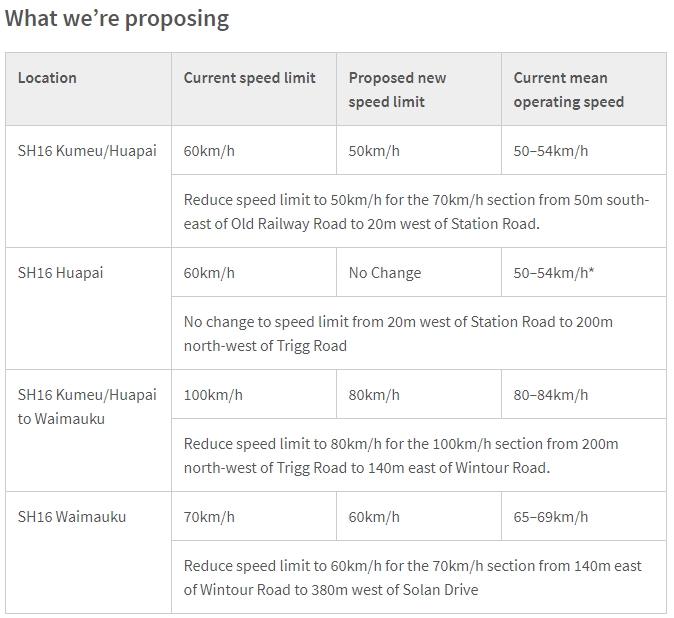Select the 70km/h current speed limit cell
This screenshot has height=618, width=674.
point(209,517)
